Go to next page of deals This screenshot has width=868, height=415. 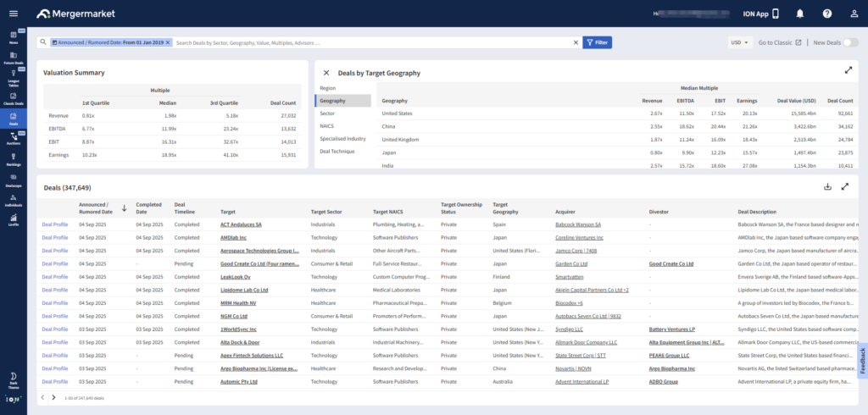coord(53,397)
